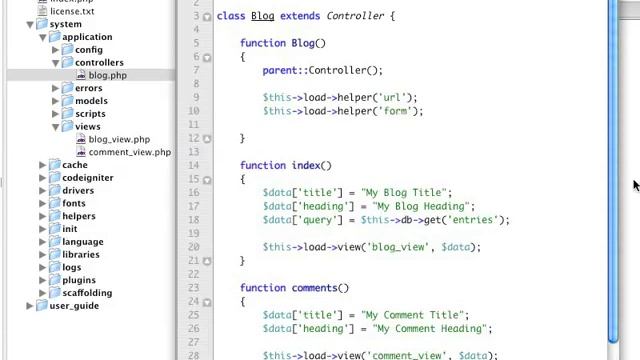Click the language folder icon
The image size is (640, 360).
pos(55,242)
